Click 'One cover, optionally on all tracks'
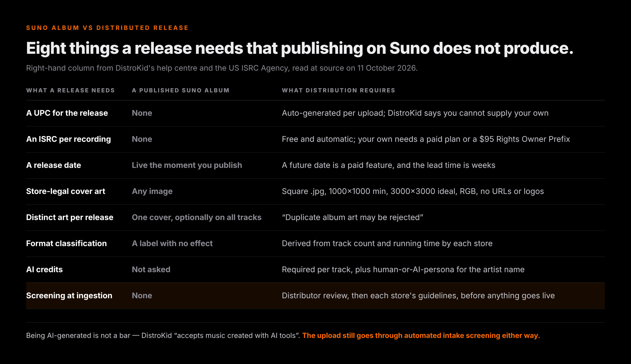 pyautogui.click(x=197, y=217)
